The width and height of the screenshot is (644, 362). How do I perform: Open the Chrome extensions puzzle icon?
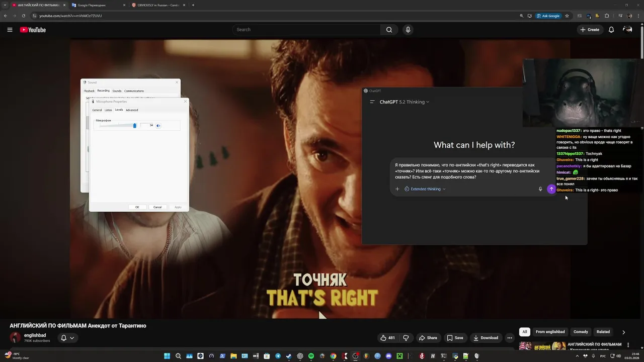(x=607, y=16)
